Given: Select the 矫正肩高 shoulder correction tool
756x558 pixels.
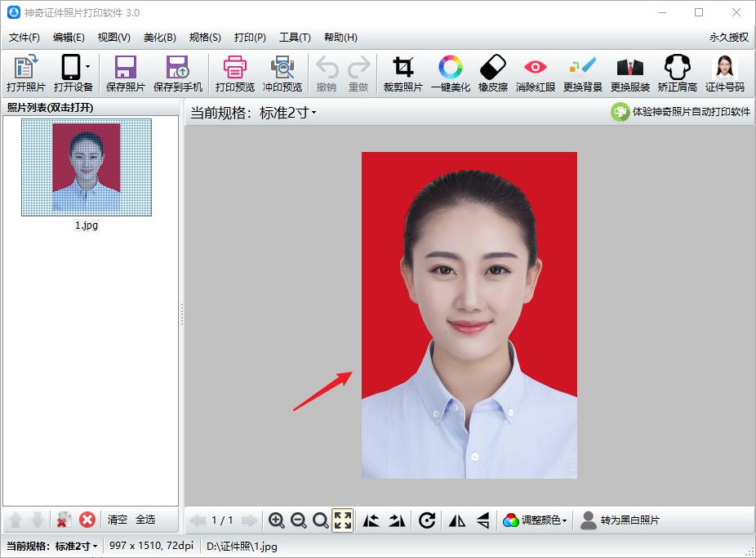Looking at the screenshot, I should coord(677,72).
